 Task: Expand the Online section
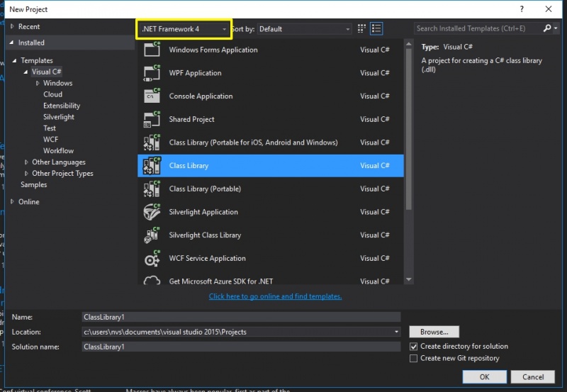tap(12, 201)
